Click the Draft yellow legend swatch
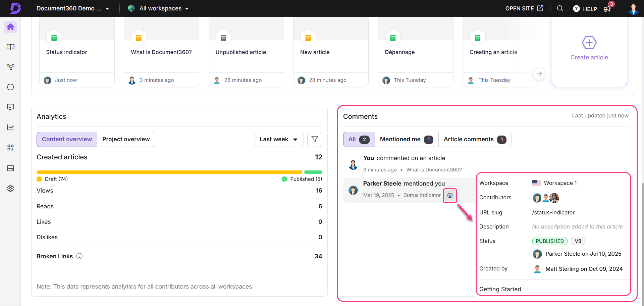 (39, 179)
